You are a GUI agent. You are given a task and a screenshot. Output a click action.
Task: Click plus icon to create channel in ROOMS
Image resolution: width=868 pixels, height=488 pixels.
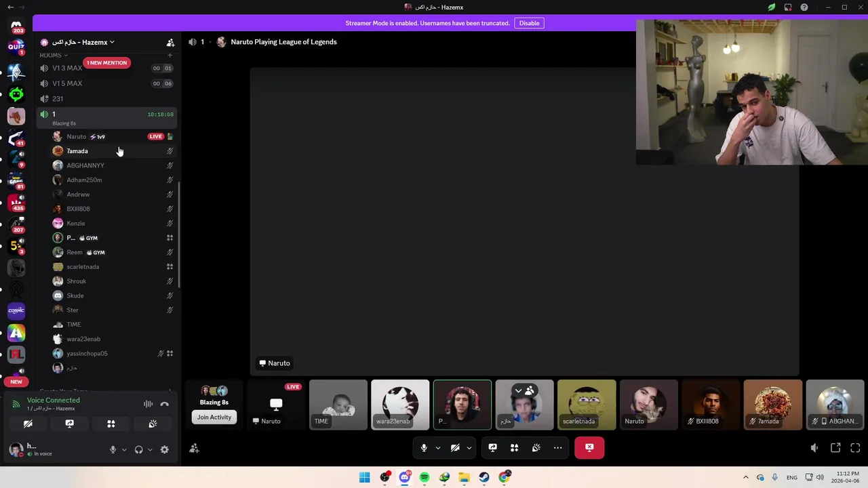(170, 55)
